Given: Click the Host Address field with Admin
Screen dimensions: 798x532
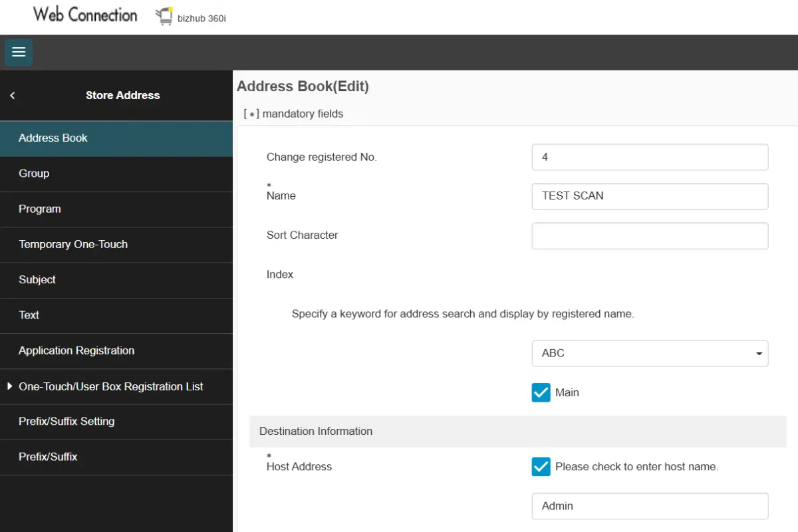Looking at the screenshot, I should [650, 506].
